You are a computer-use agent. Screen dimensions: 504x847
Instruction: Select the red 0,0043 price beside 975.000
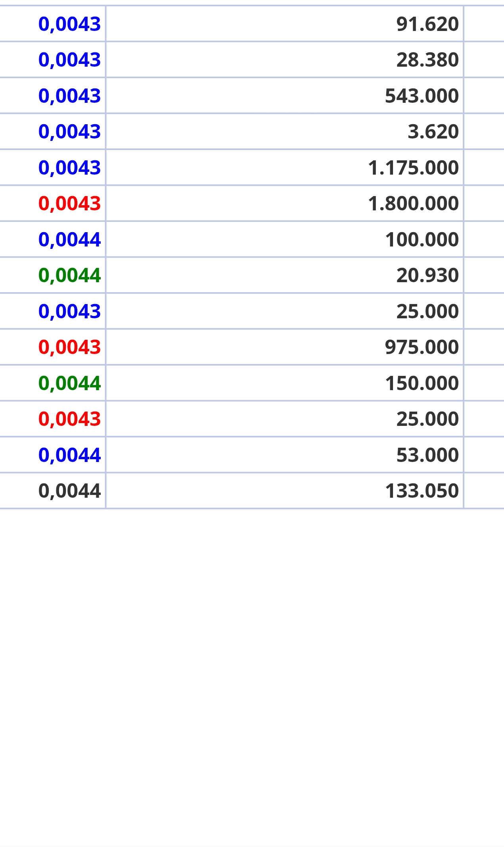point(69,347)
